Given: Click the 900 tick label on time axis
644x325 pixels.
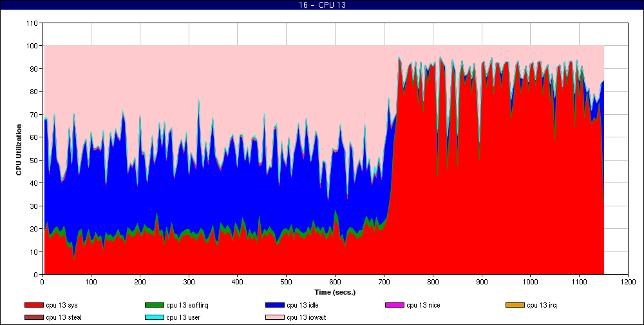Looking at the screenshot, I should (482, 282).
